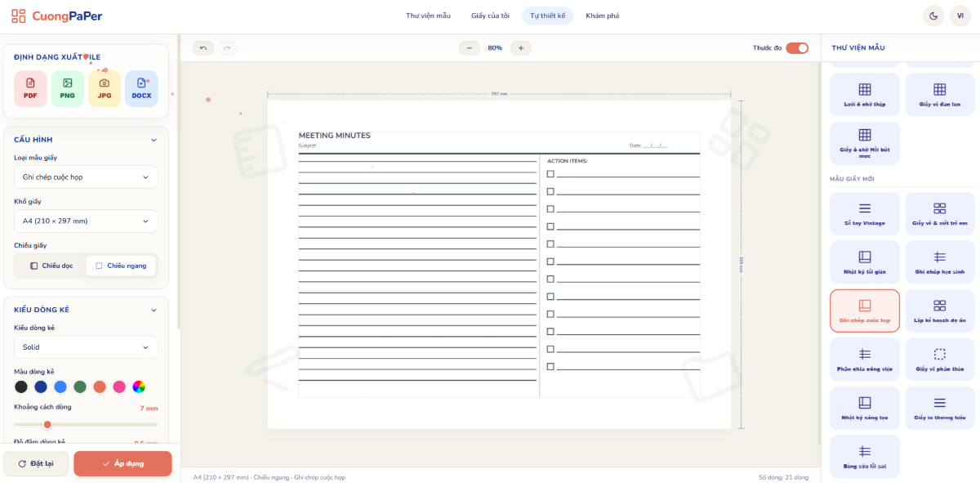The width and height of the screenshot is (980, 483).
Task: Click the CuongPaPer logo
Action: click(x=57, y=16)
